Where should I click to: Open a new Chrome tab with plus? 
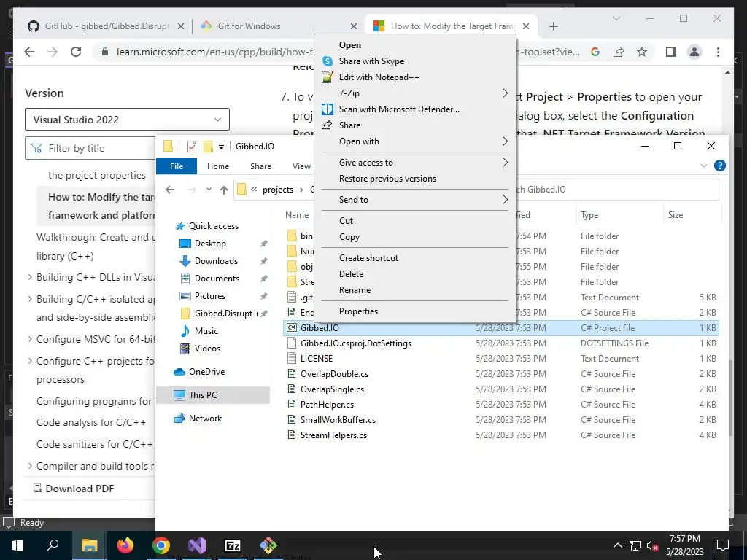point(554,26)
